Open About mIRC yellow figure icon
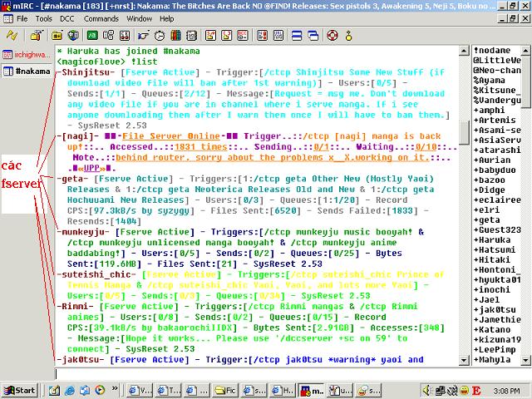The image size is (532, 399). pos(348,35)
